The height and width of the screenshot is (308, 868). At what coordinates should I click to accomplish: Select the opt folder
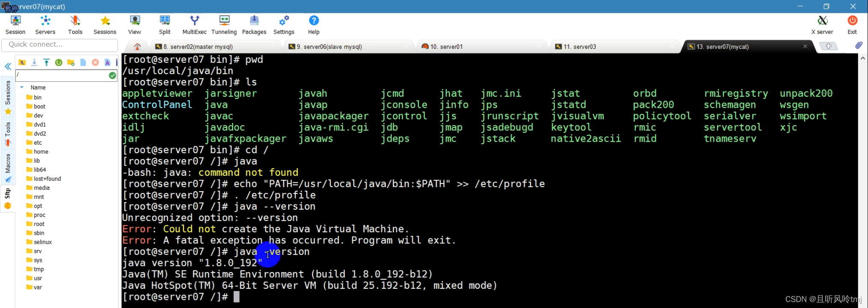point(34,206)
